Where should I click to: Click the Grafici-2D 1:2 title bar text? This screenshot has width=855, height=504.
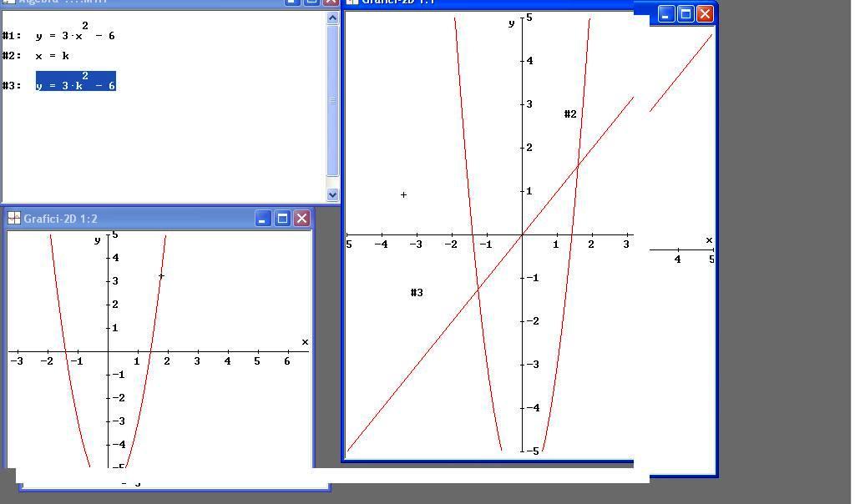60,219
